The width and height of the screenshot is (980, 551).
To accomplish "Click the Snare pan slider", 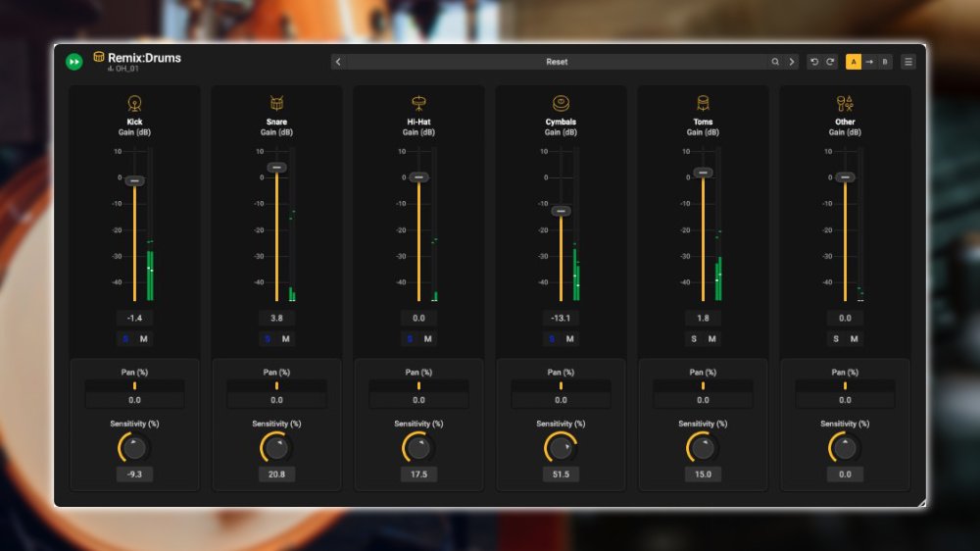I will coord(276,386).
